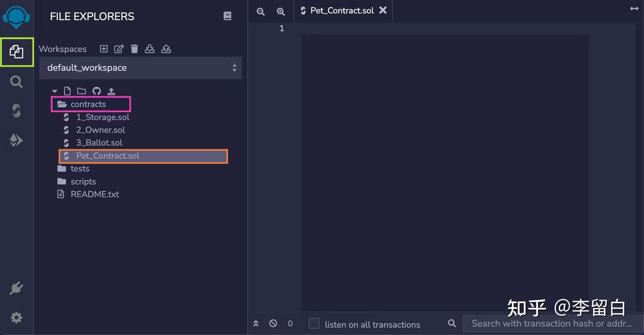Open the file search panel
Viewport: 644px width, 335px height.
[x=16, y=81]
